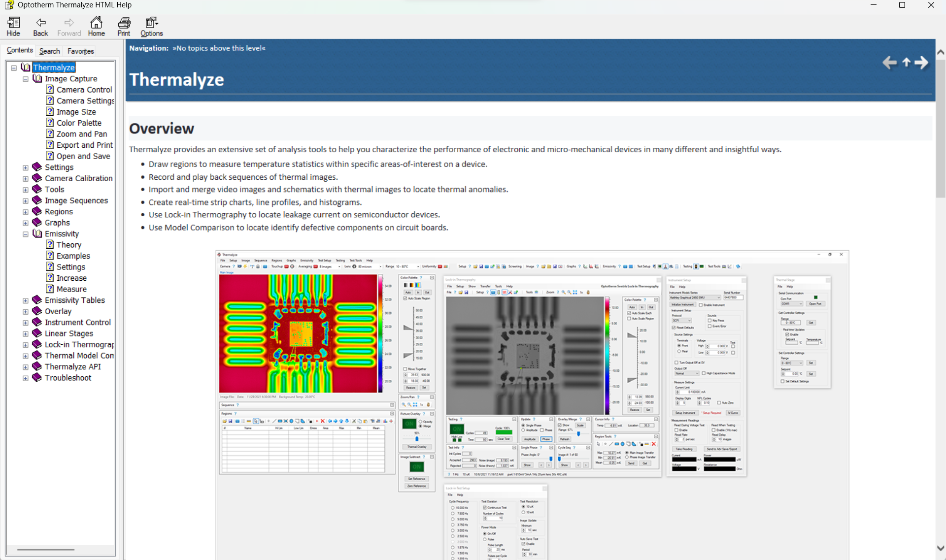Click the Thermalyze application screenshot image
946x560 pixels.
point(532,404)
